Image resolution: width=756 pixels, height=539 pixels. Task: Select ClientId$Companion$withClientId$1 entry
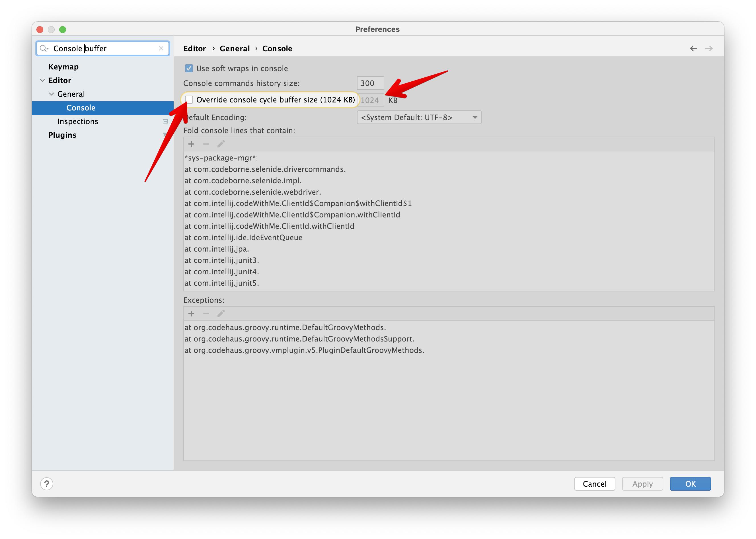(x=298, y=203)
